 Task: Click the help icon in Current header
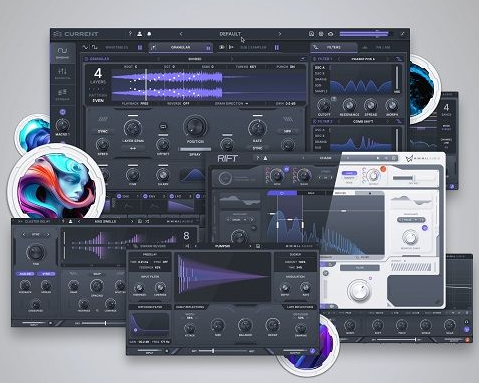[130, 34]
